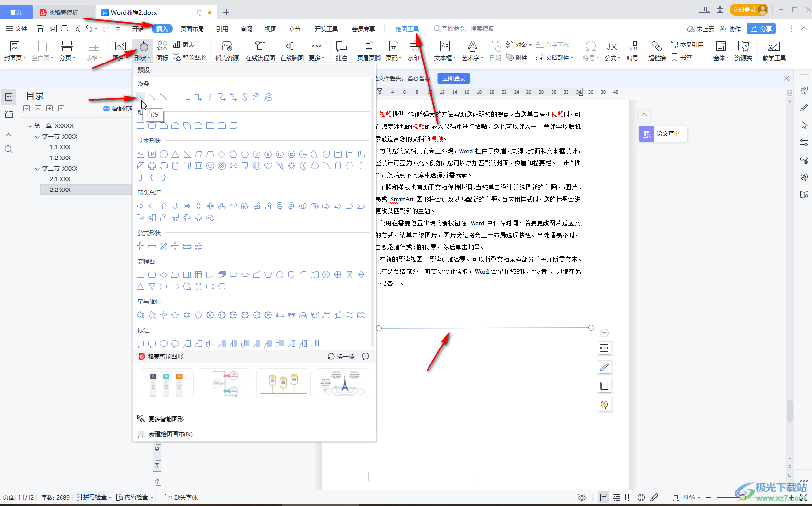Open the File (文件) menu
812x506 pixels.
(x=16, y=29)
